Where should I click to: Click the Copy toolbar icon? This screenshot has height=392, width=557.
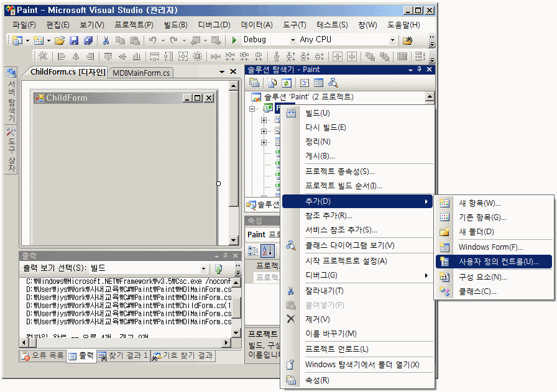click(121, 40)
